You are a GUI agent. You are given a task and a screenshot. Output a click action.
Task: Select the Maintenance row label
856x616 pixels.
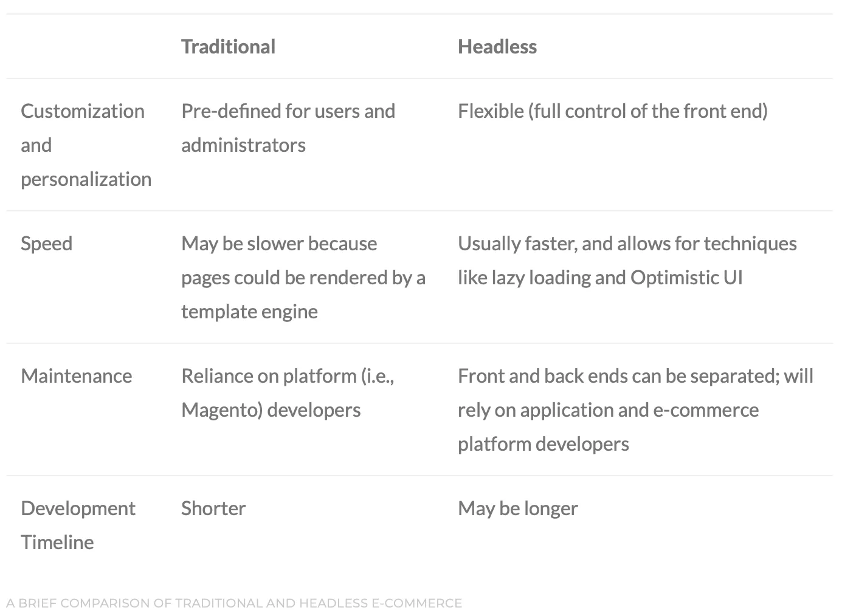76,376
